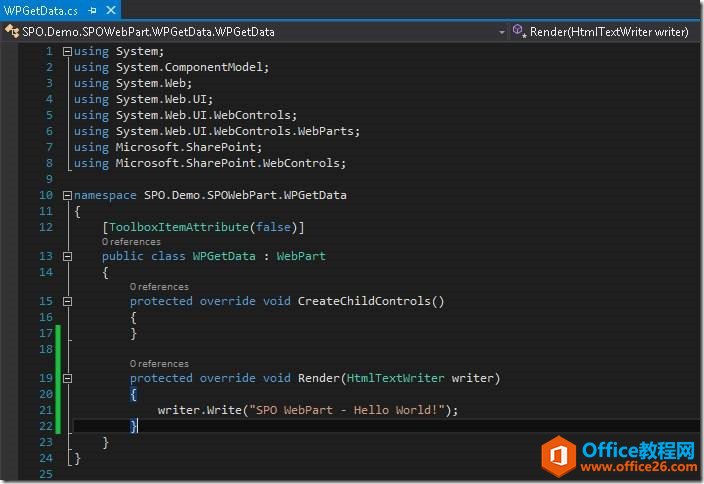
Task: Collapse the Render method block
Action: [67, 378]
